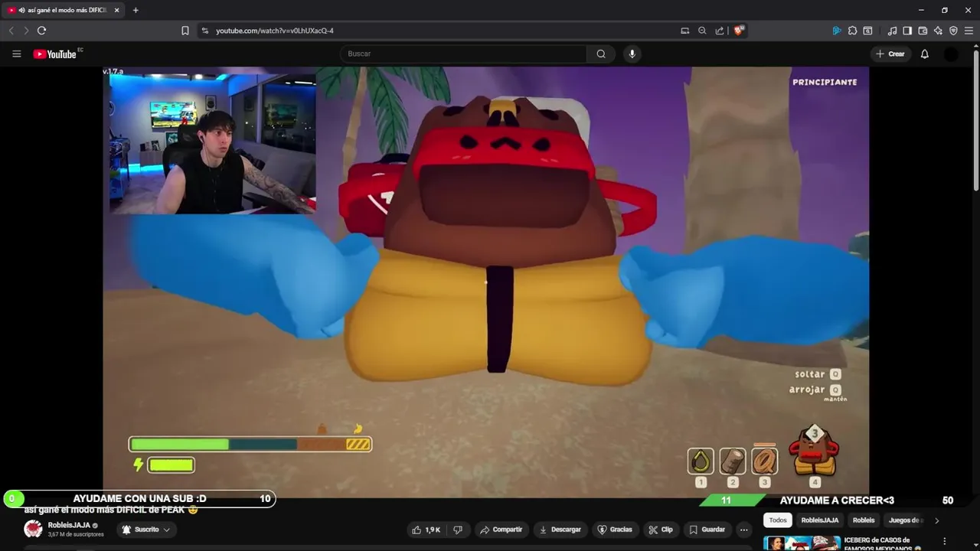The image size is (980, 551).
Task: Go to YouTube home via the logo
Action: (x=55, y=54)
